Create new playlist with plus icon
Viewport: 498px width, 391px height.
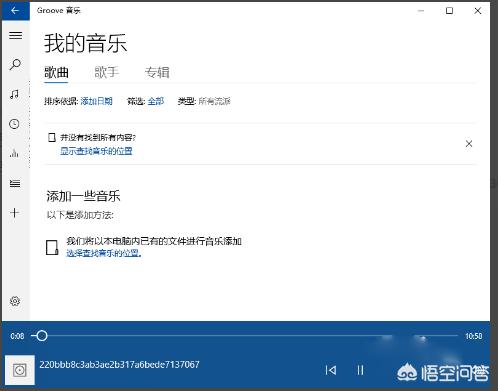click(x=15, y=213)
